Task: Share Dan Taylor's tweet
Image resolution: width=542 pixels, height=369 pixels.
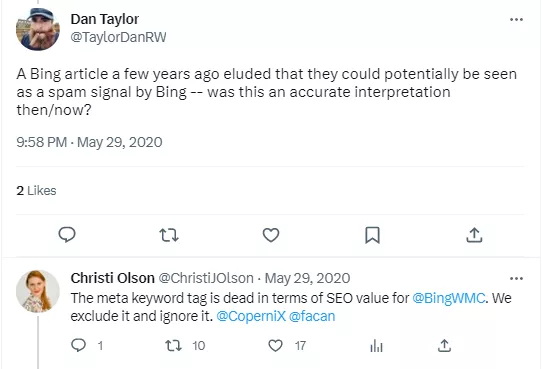Action: 474,235
